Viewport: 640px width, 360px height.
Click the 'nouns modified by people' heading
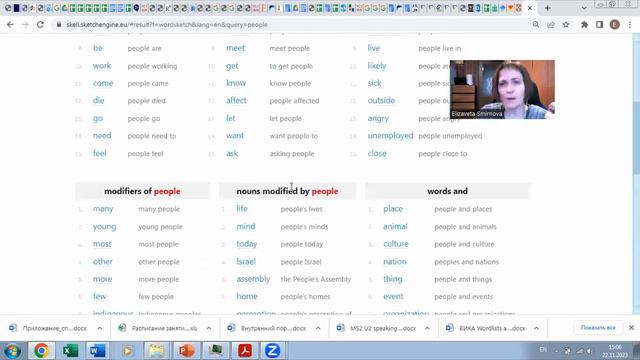pos(287,191)
